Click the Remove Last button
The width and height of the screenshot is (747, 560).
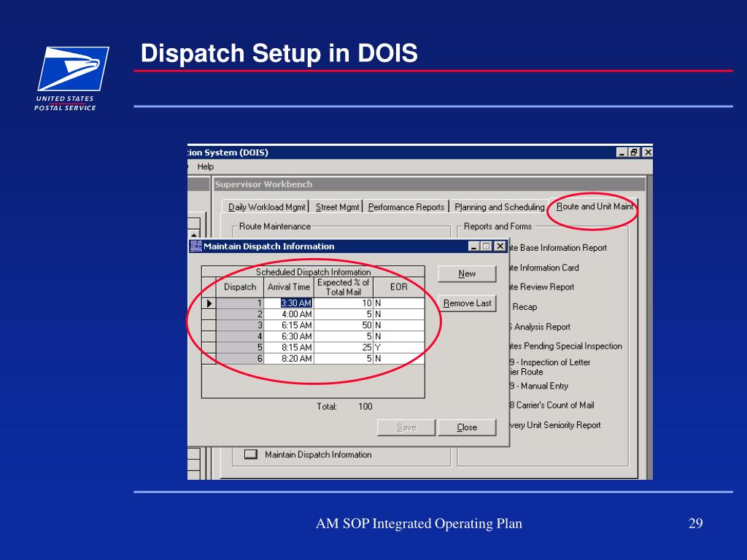coord(467,303)
